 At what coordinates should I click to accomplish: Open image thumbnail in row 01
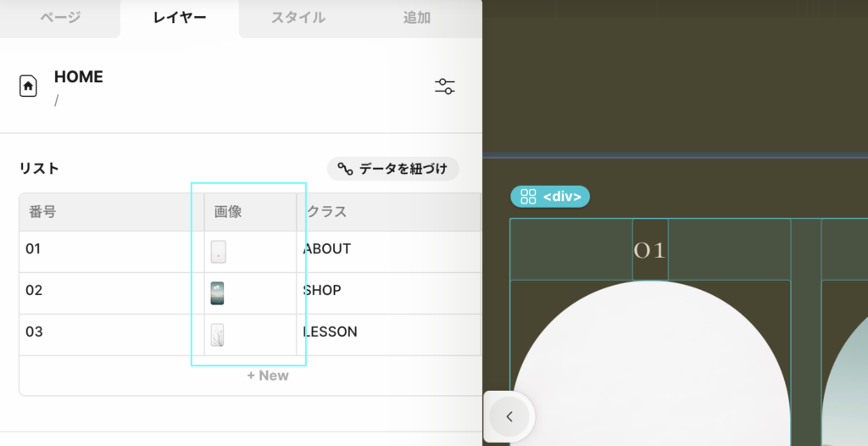[218, 252]
